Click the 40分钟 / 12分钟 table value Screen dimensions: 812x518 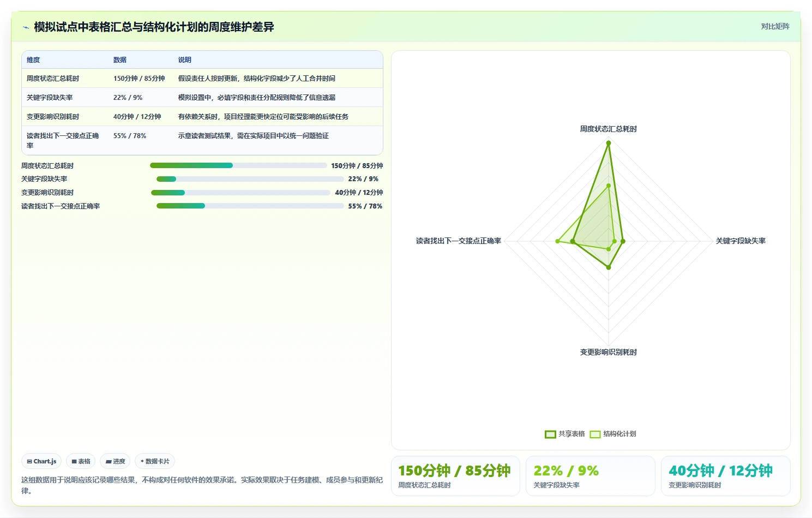tap(137, 117)
